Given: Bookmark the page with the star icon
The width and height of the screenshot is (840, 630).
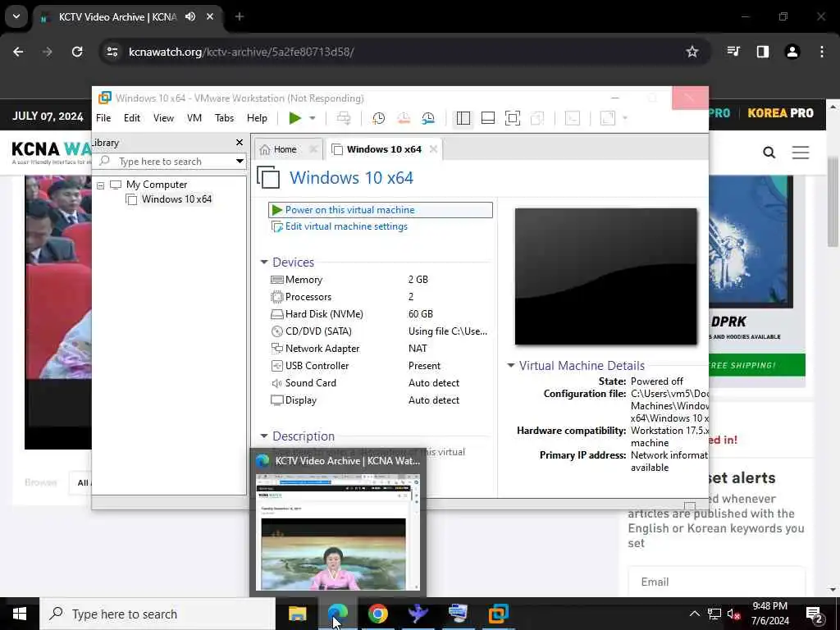Looking at the screenshot, I should [692, 52].
